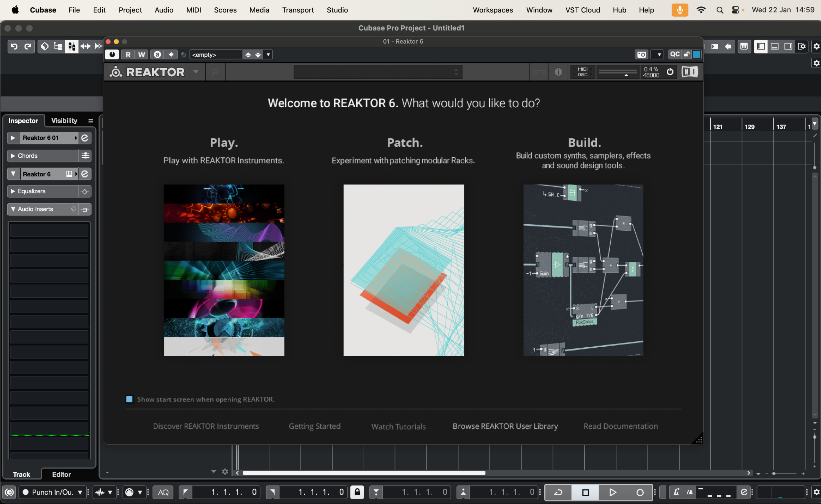The image size is (821, 504).
Task: Click the Reaktor search magnifier icon
Action: [x=215, y=72]
